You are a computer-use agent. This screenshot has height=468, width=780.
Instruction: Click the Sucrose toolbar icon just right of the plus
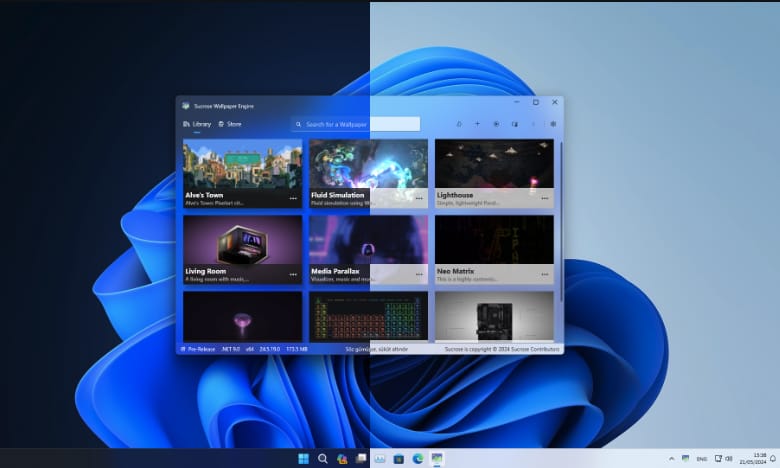496,124
